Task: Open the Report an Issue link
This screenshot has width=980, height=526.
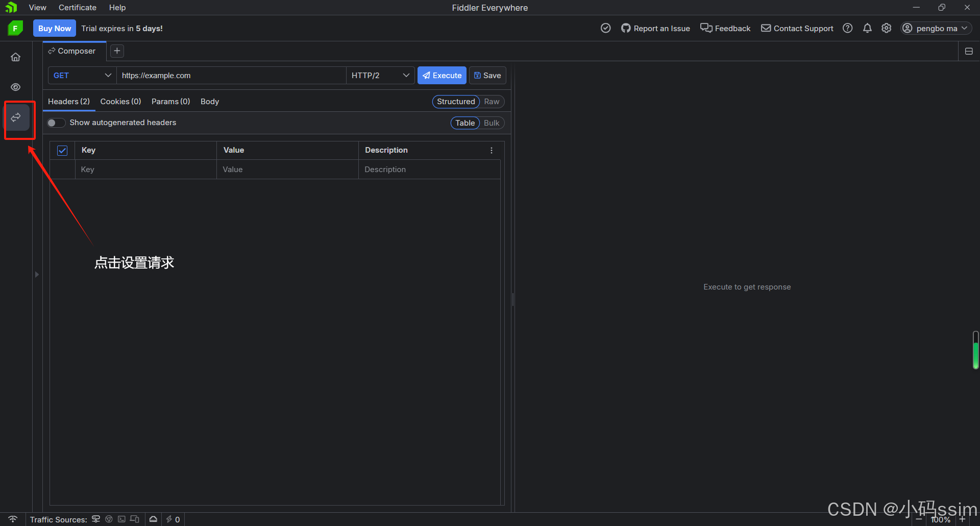Action: pyautogui.click(x=655, y=28)
